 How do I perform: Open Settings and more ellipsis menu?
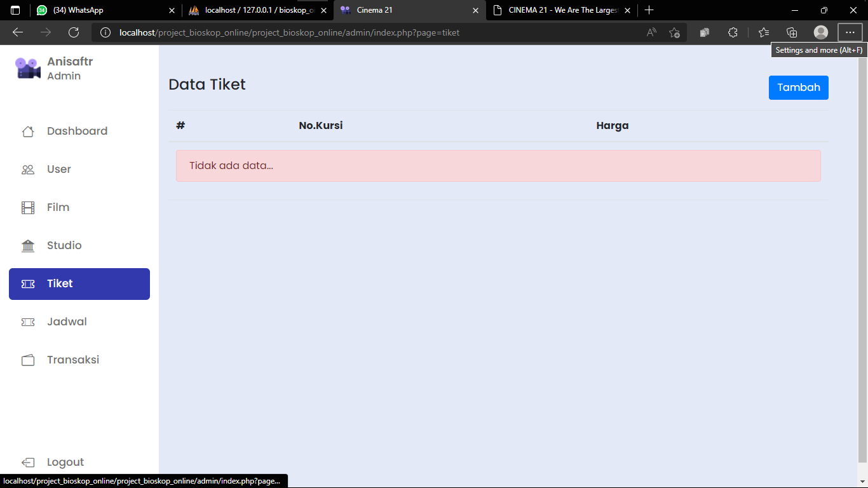(x=850, y=32)
